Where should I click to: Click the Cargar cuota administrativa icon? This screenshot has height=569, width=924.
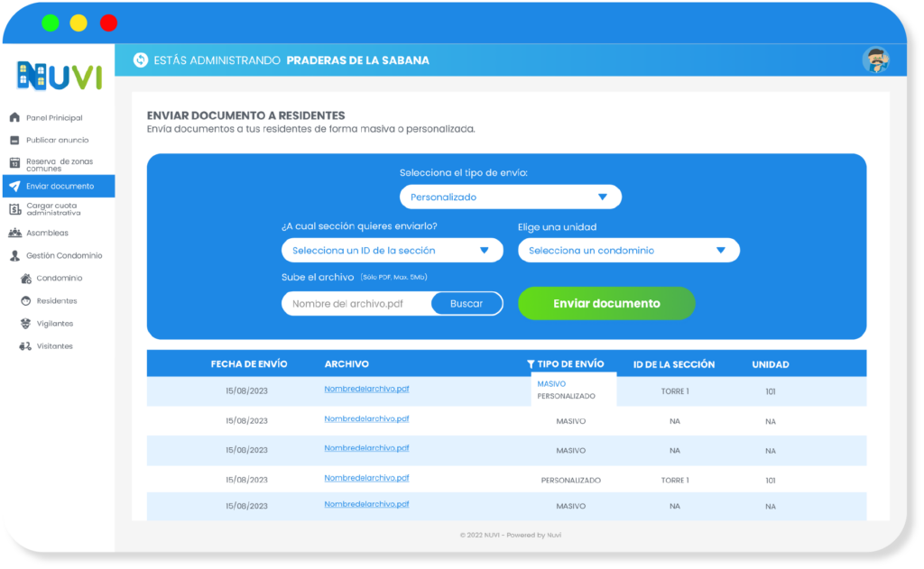pos(14,209)
